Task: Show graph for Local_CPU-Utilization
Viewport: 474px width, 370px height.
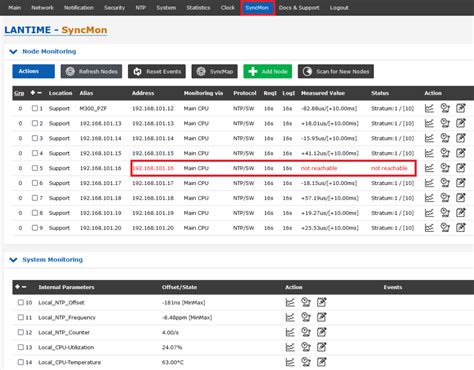Action: [290, 347]
